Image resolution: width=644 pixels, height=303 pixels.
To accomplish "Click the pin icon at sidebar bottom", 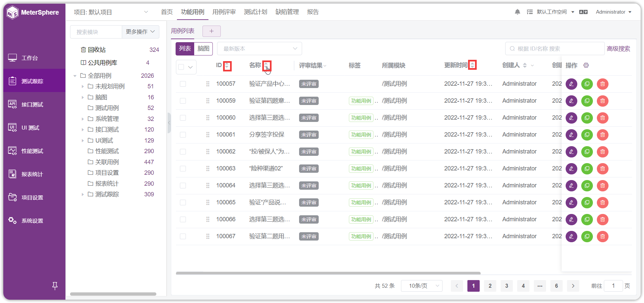I will click(55, 286).
